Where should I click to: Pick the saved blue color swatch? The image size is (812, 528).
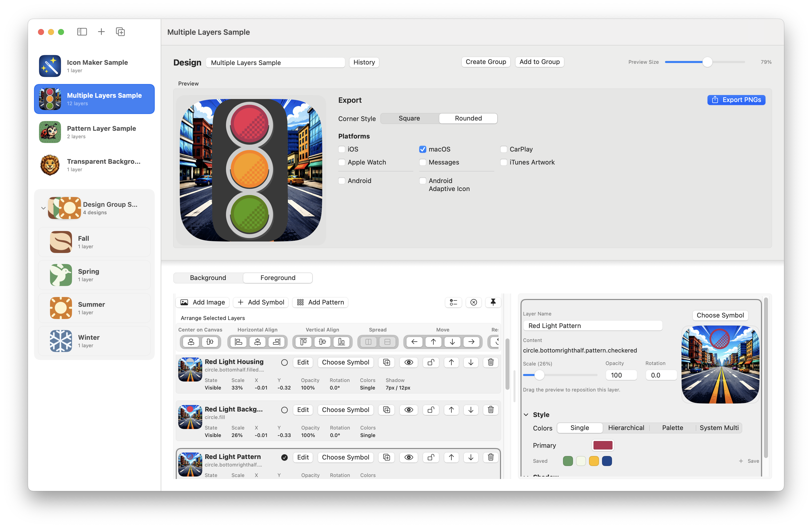point(607,461)
